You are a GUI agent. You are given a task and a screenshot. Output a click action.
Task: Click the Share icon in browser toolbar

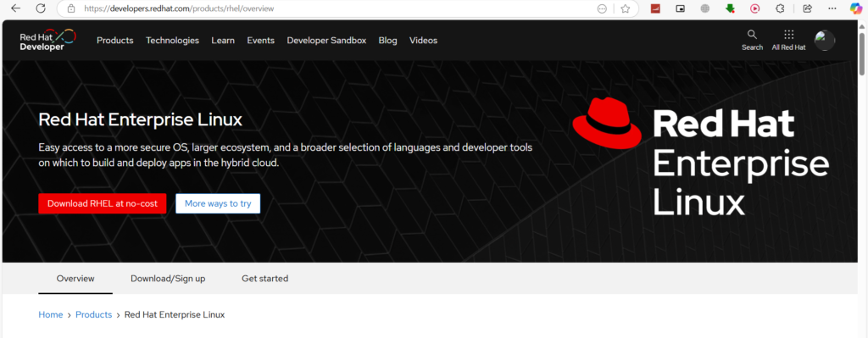pos(807,8)
